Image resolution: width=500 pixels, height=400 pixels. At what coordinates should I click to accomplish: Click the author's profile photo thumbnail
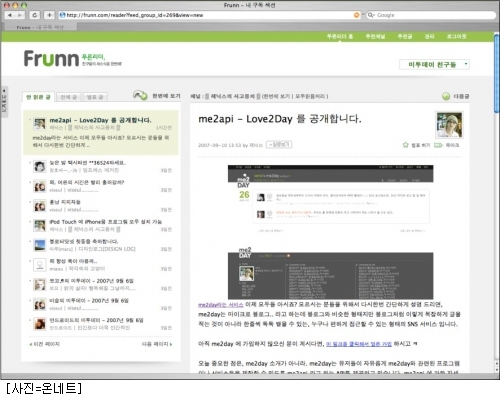(449, 125)
